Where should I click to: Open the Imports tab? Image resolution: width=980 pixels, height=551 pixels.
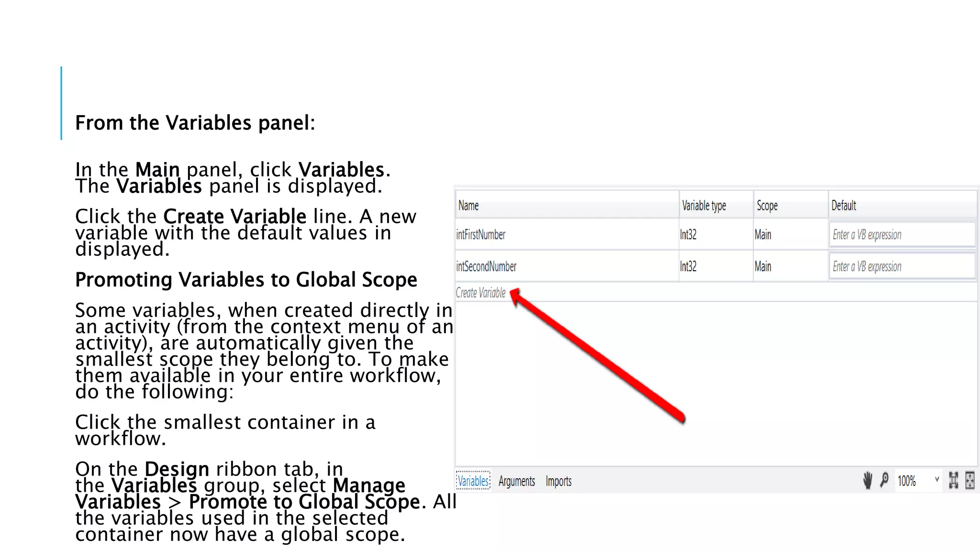pyautogui.click(x=558, y=481)
